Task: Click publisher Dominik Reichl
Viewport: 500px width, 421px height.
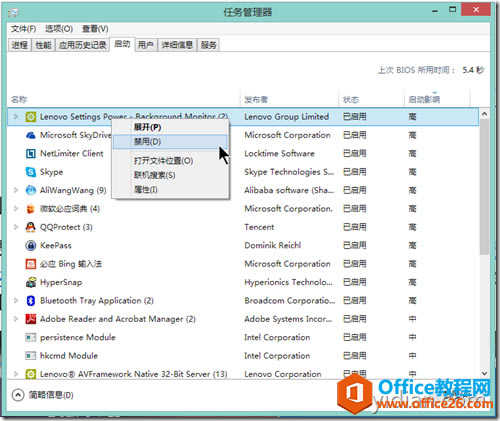Action: pos(273,245)
